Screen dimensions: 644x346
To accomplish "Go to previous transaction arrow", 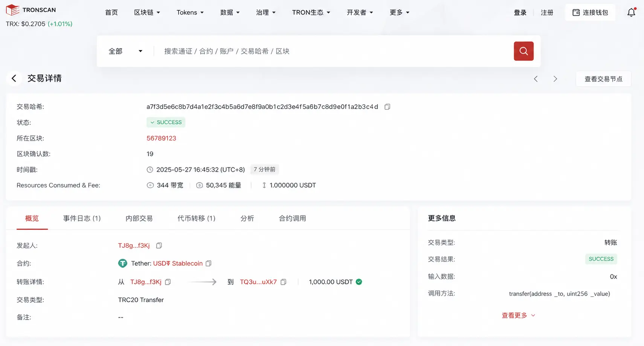I will point(536,79).
